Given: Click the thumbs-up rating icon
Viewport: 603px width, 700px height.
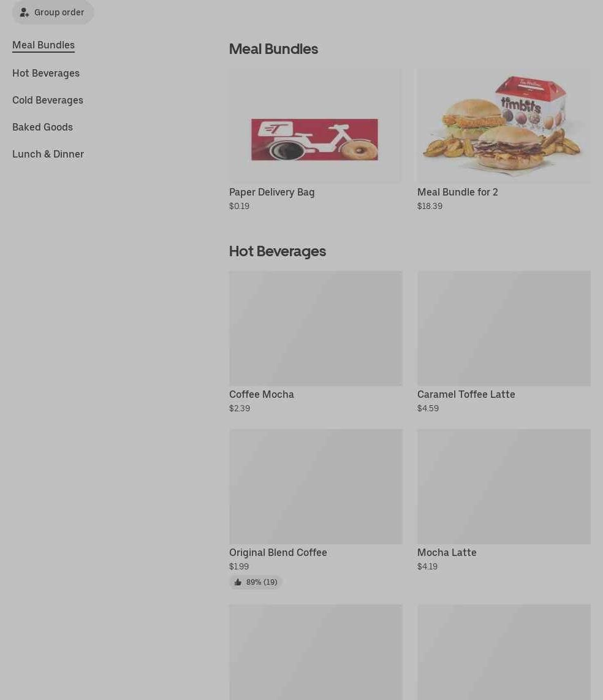Looking at the screenshot, I should (x=238, y=582).
